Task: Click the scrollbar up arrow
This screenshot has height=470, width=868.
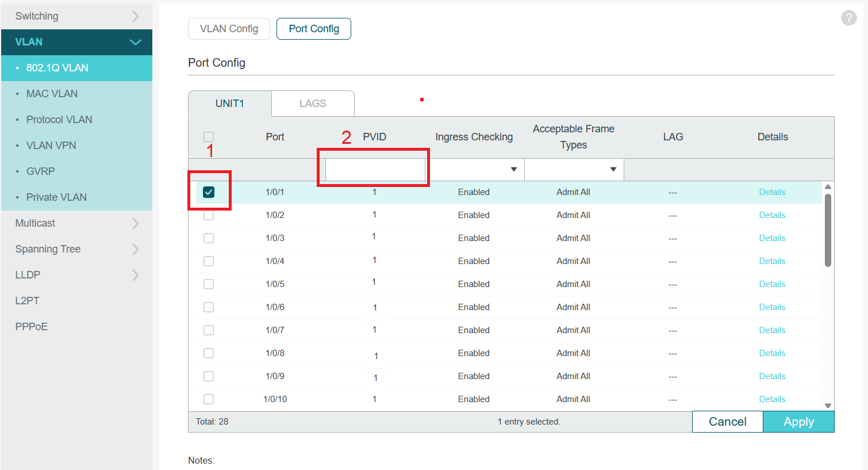Action: pyautogui.click(x=828, y=186)
